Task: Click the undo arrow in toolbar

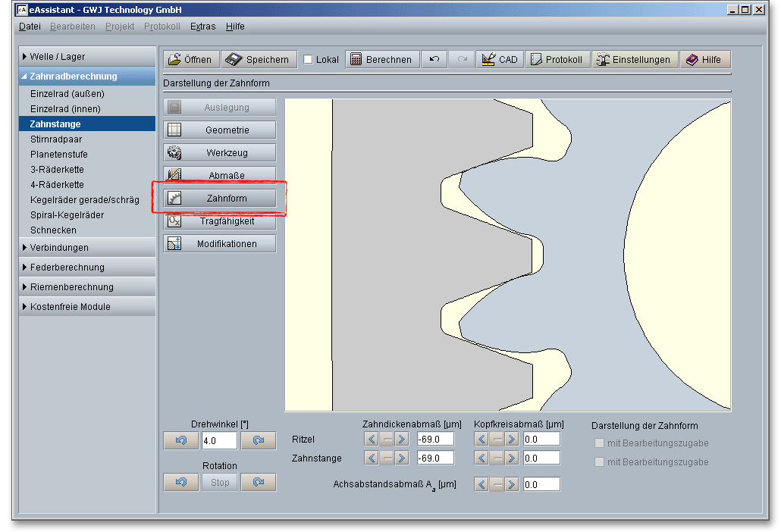Action: tap(434, 60)
